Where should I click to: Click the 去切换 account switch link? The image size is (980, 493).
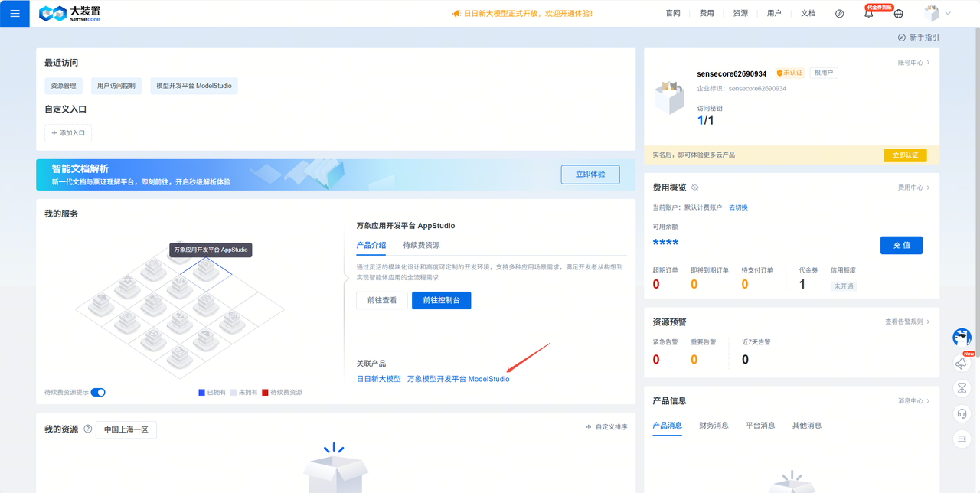pyautogui.click(x=738, y=207)
